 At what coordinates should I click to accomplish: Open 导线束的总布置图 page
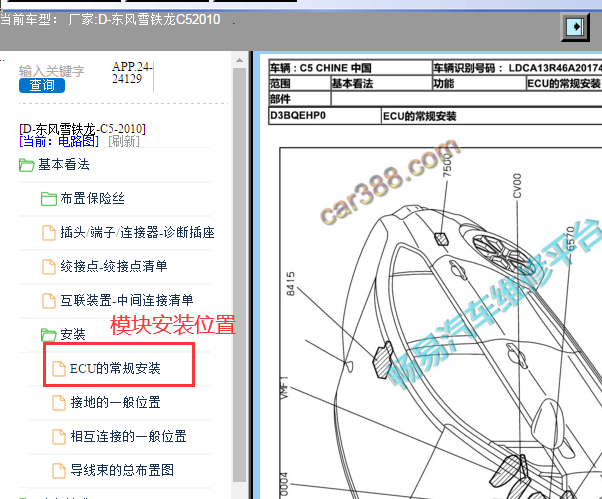(122, 470)
